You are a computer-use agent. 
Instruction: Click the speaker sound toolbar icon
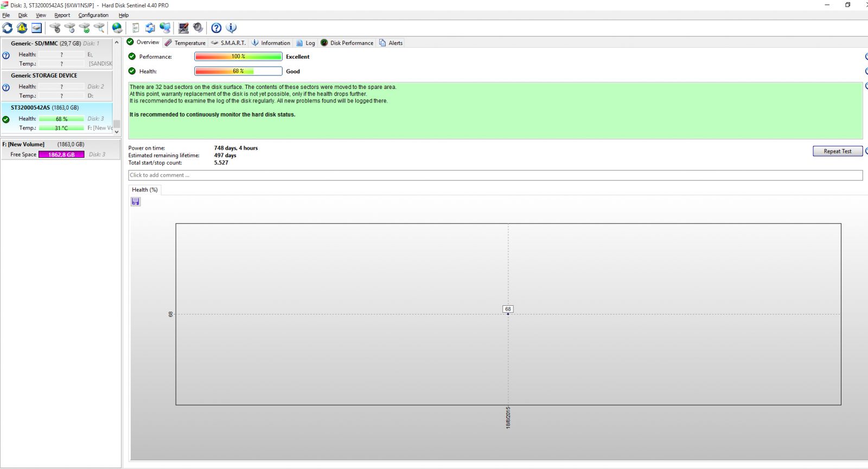[x=198, y=28]
